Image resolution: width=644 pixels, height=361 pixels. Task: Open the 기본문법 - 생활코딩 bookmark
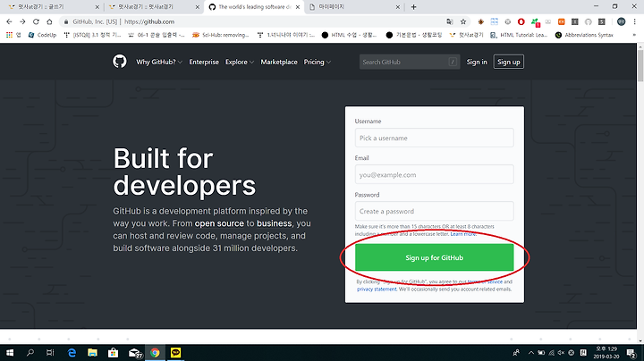click(414, 35)
